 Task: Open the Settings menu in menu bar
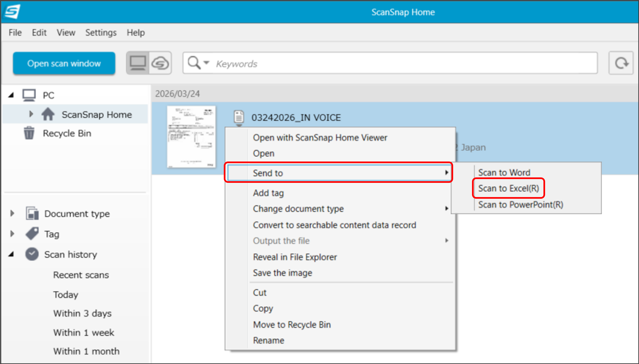point(101,32)
